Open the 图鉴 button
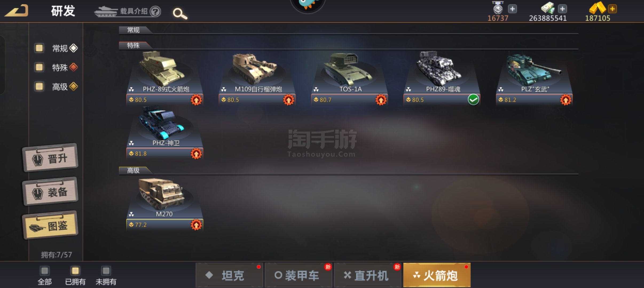Viewport: 644px width, 288px height. point(50,225)
